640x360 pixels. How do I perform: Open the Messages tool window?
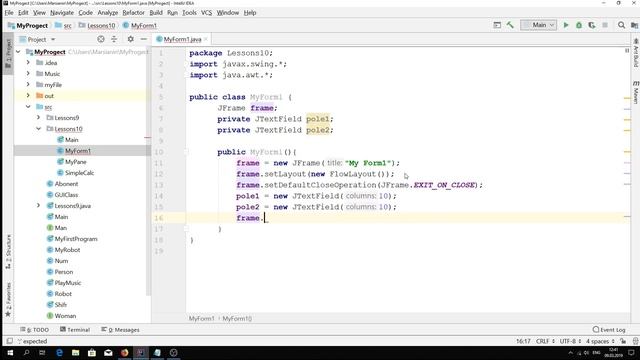(120, 329)
